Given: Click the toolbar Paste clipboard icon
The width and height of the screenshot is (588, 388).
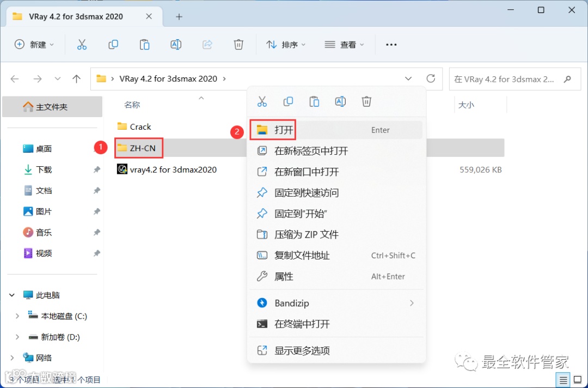Looking at the screenshot, I should click(144, 45).
